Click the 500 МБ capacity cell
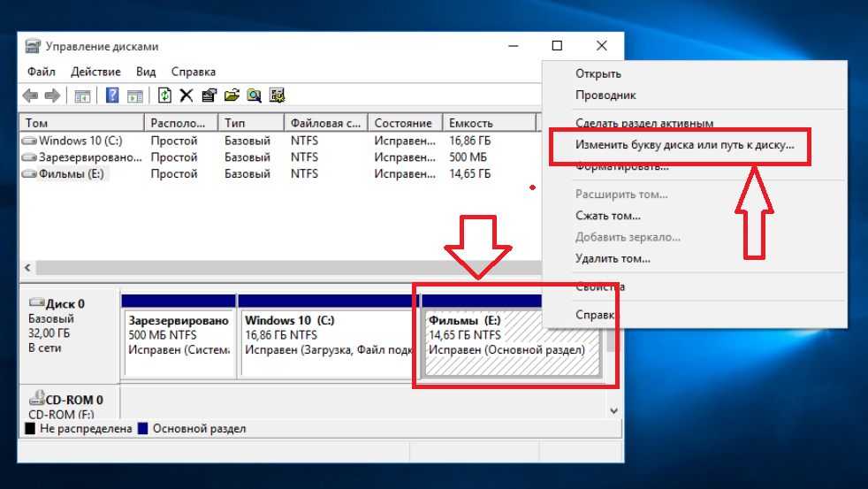The height and width of the screenshot is (489, 868). coord(468,157)
